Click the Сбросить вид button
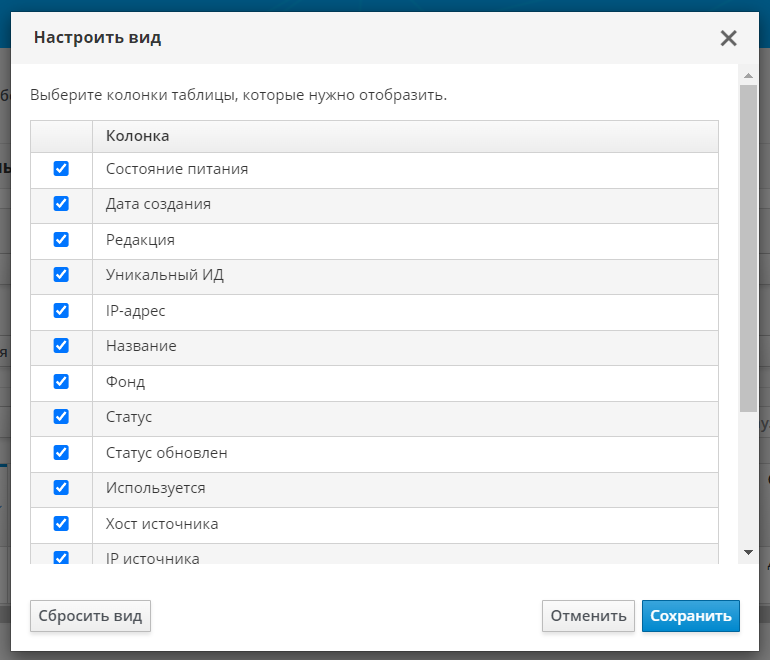770x660 pixels. (90, 616)
